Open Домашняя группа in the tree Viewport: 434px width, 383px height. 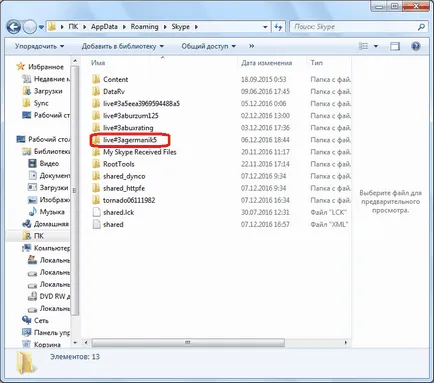[51, 224]
